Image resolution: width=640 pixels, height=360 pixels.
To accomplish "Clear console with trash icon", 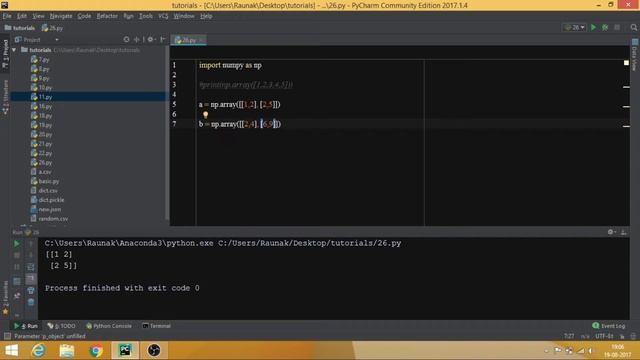I will click(31, 302).
